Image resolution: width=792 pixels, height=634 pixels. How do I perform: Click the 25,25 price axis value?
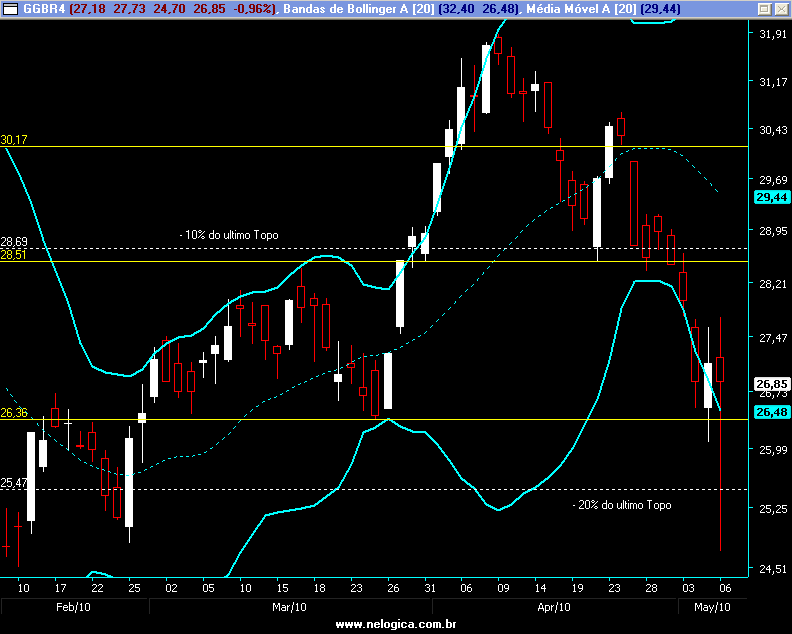773,508
